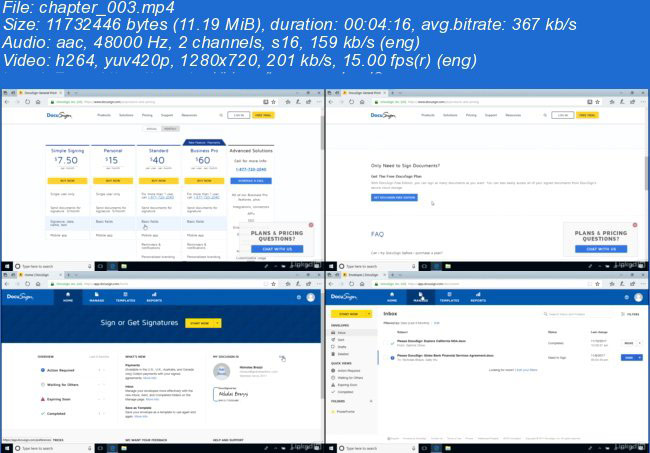Select the right billing-period toggle above the pricing table
The width and height of the screenshot is (650, 453).
click(170, 128)
